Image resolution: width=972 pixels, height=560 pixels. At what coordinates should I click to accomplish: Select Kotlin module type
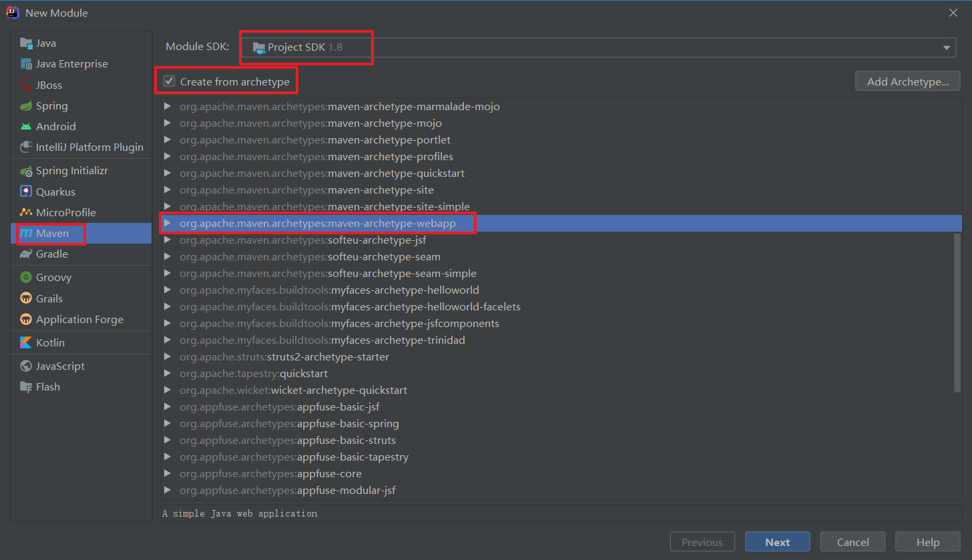(x=81, y=343)
